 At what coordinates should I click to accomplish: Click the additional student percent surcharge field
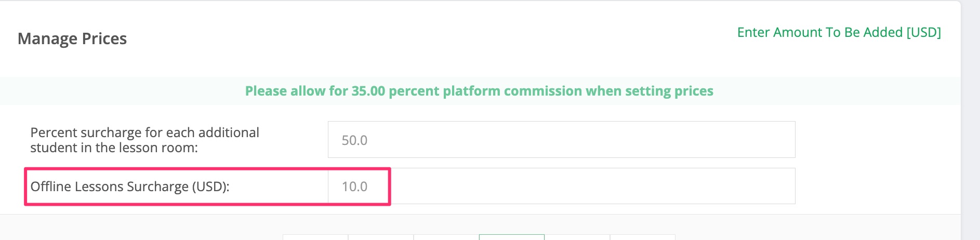click(x=561, y=140)
